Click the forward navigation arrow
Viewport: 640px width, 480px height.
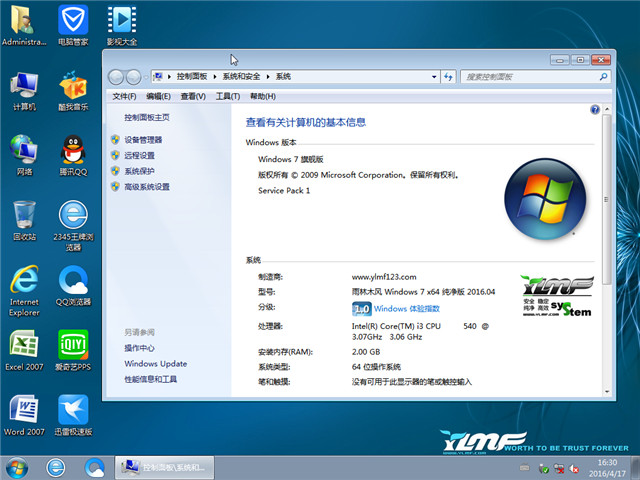click(133, 77)
